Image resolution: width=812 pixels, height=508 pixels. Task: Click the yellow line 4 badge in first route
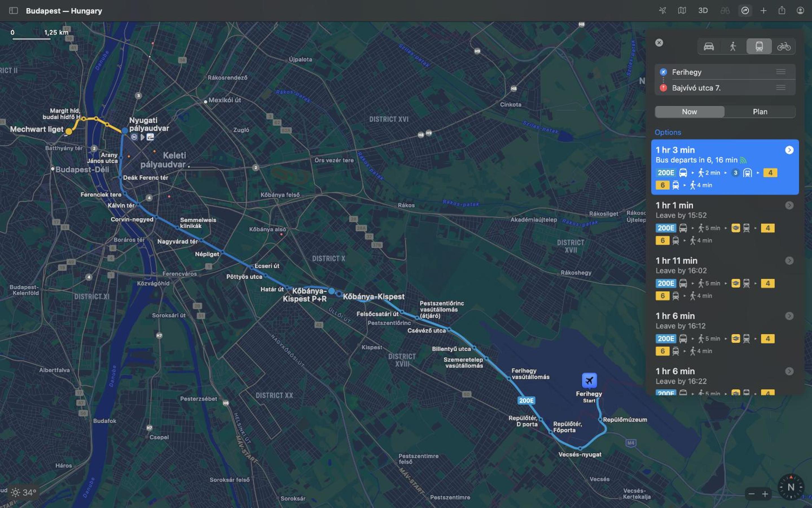(x=770, y=173)
